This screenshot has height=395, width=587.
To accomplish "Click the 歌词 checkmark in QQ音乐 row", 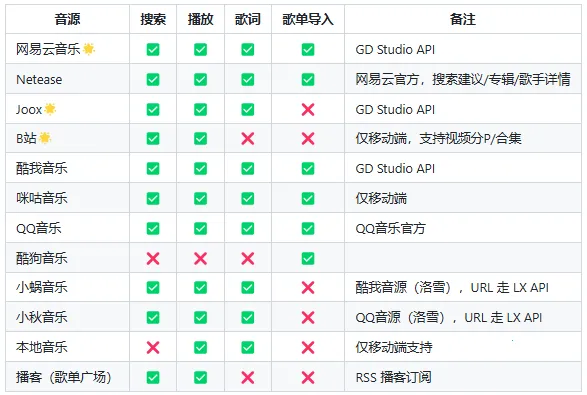I will pyautogui.click(x=247, y=228).
